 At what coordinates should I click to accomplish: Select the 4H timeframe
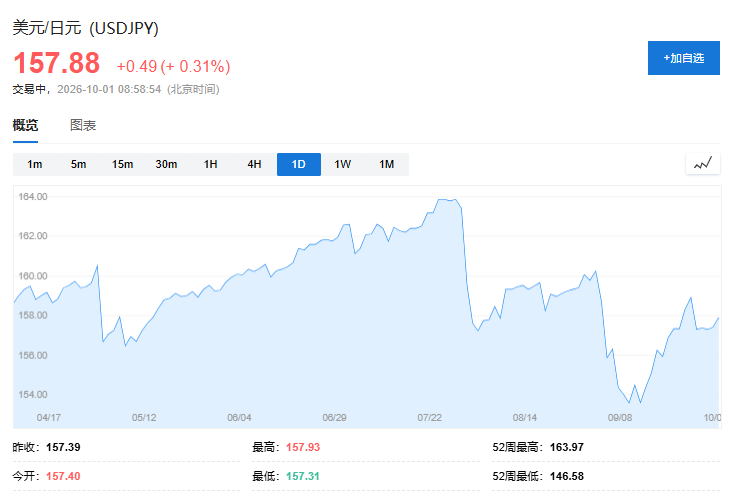click(255, 164)
